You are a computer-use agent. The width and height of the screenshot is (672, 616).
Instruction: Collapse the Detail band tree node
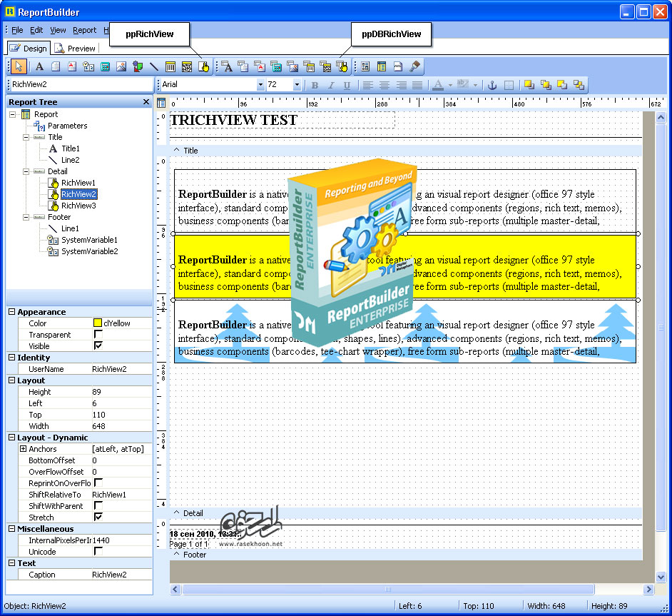[x=26, y=171]
